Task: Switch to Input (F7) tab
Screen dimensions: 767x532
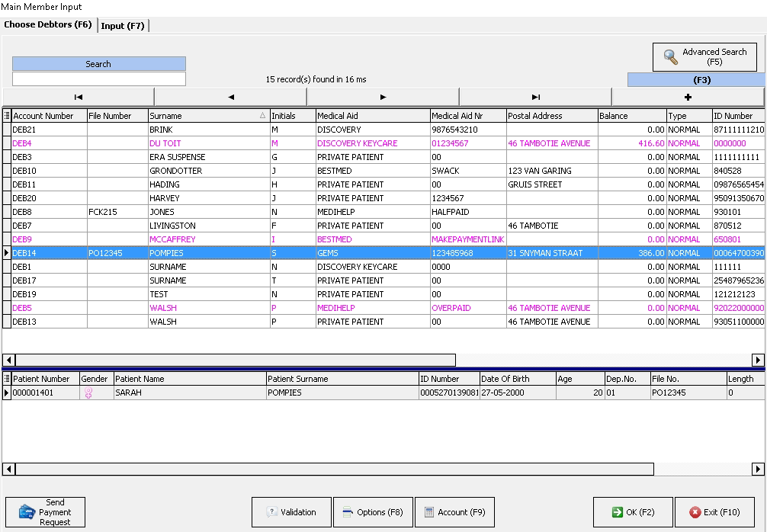Action: pos(123,26)
